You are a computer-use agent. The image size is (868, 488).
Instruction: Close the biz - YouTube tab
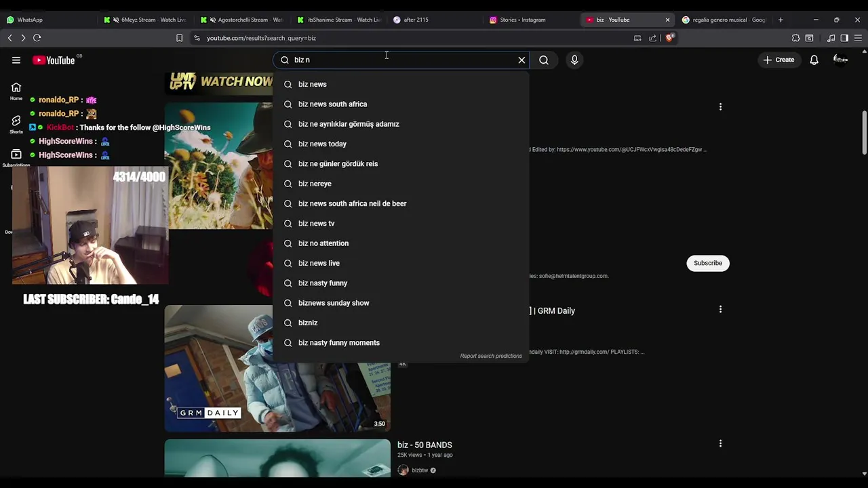click(x=667, y=20)
